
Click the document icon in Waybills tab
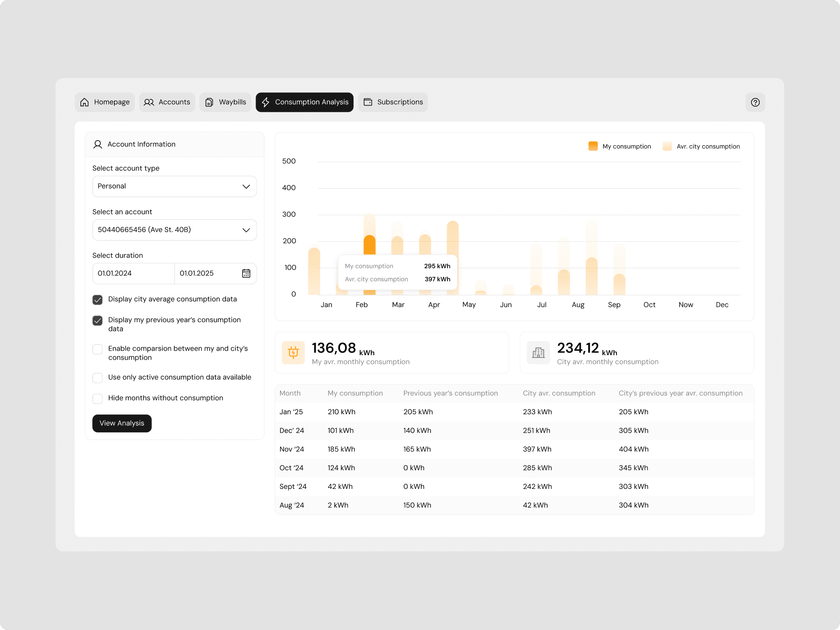pos(209,102)
